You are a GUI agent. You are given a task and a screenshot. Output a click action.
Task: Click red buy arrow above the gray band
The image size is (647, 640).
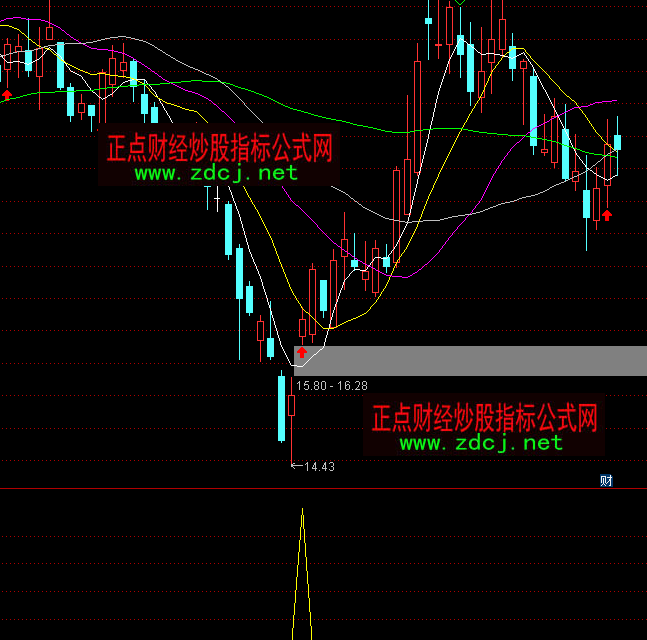click(302, 352)
